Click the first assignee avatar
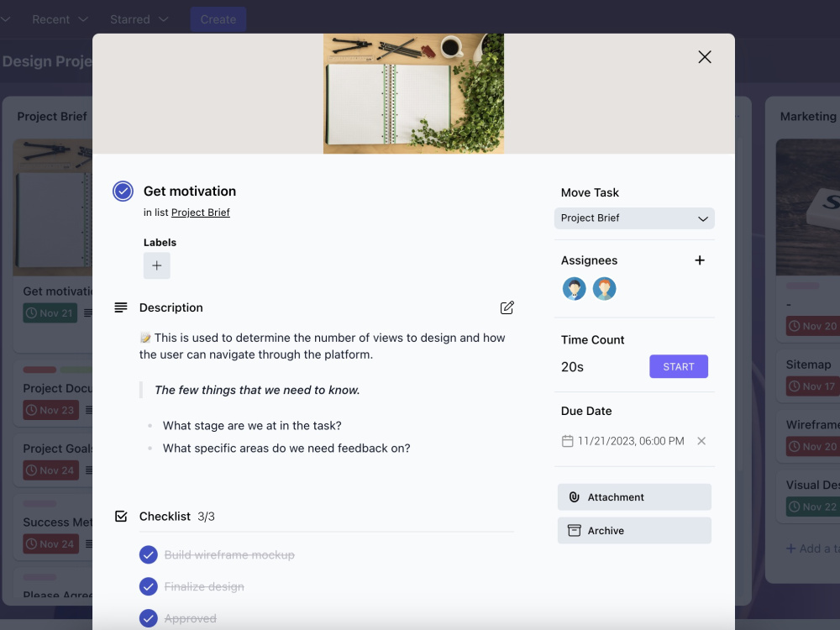The image size is (840, 630). click(x=574, y=288)
